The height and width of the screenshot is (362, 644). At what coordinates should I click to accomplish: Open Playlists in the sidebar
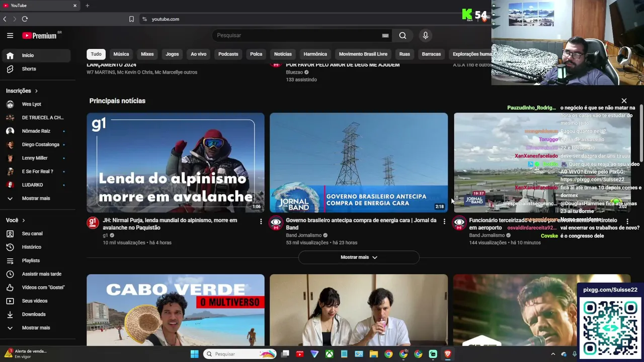pos(36,260)
